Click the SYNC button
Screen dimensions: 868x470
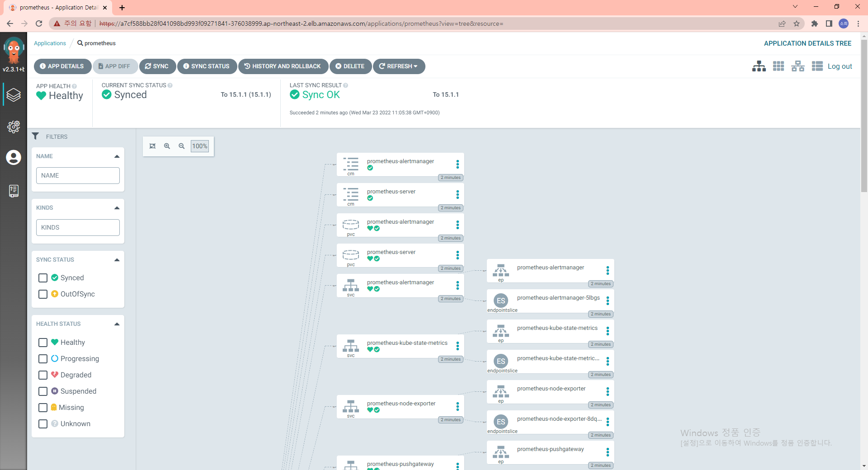coord(157,66)
